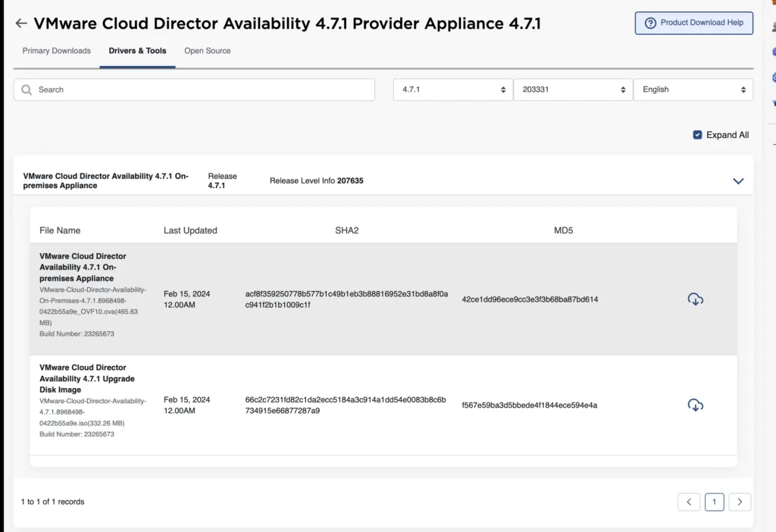776x532 pixels.
Task: Uncheck the Expand All checkbox
Action: (x=697, y=135)
